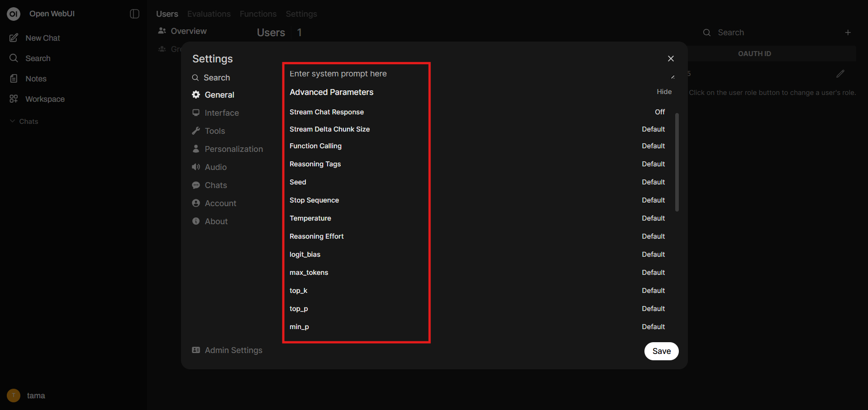Viewport: 868px width, 410px height.
Task: Switch to the Evaluations tab
Action: coord(209,14)
